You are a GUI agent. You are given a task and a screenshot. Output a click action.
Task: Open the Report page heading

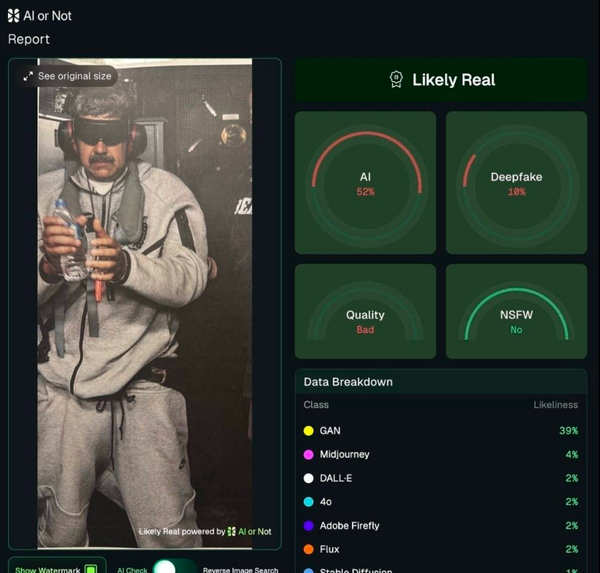click(x=29, y=39)
